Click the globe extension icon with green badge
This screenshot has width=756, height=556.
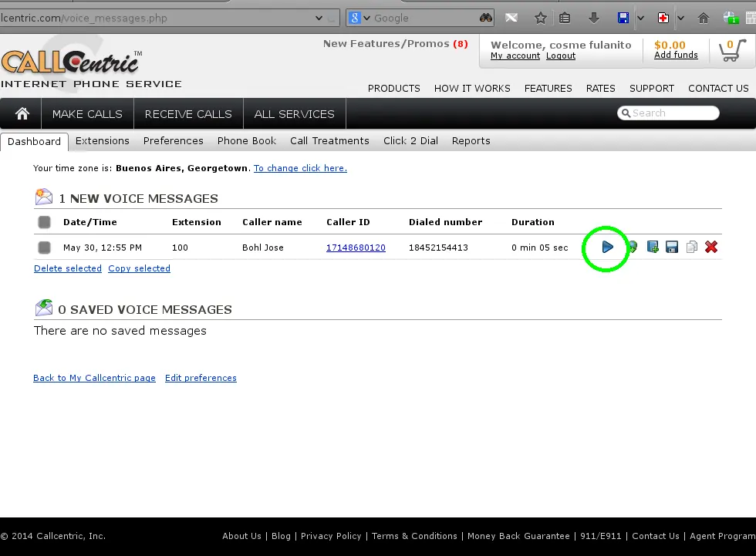(731, 19)
